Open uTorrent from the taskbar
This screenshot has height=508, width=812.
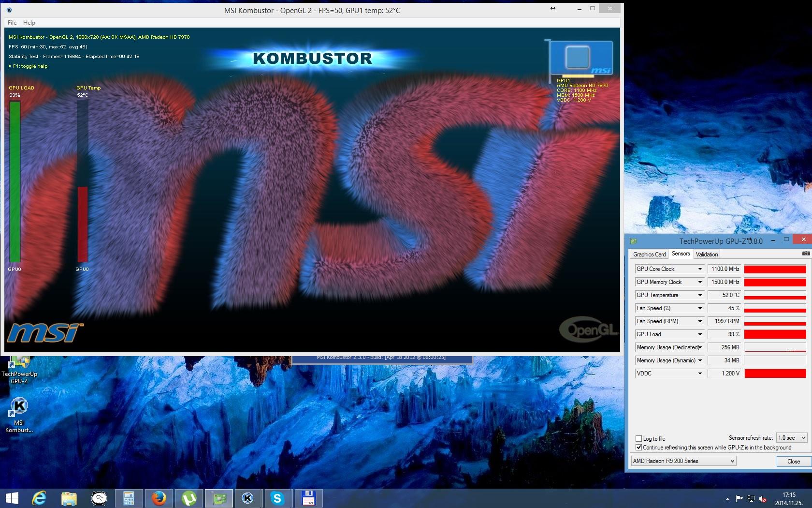[x=188, y=498]
